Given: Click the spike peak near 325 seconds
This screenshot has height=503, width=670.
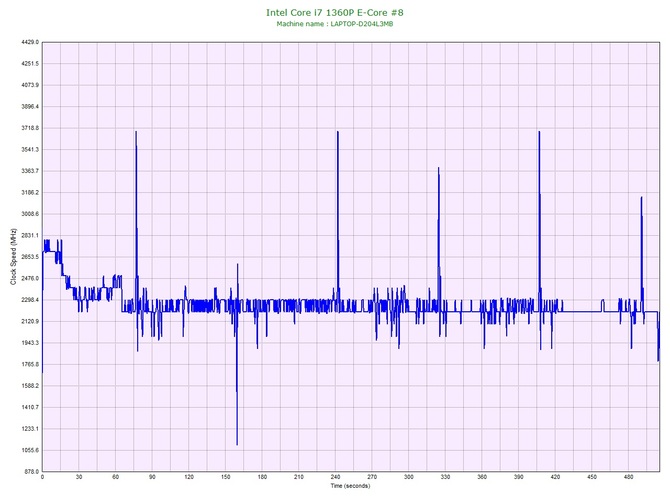Looking at the screenshot, I should tap(438, 168).
